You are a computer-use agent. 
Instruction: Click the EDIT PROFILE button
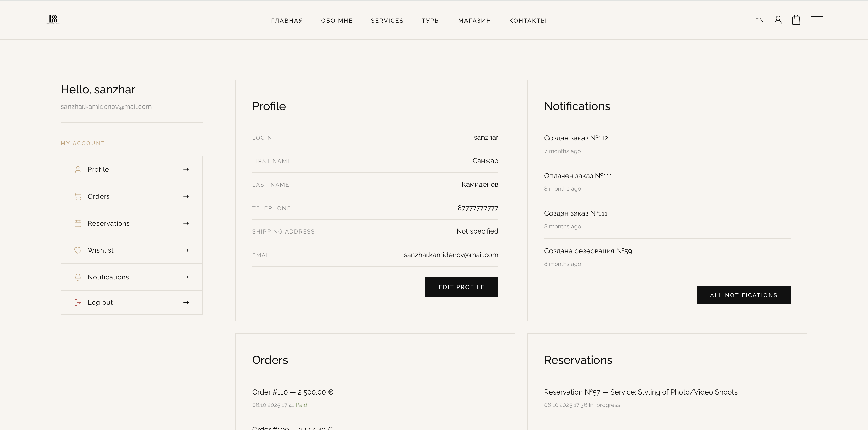(x=462, y=287)
